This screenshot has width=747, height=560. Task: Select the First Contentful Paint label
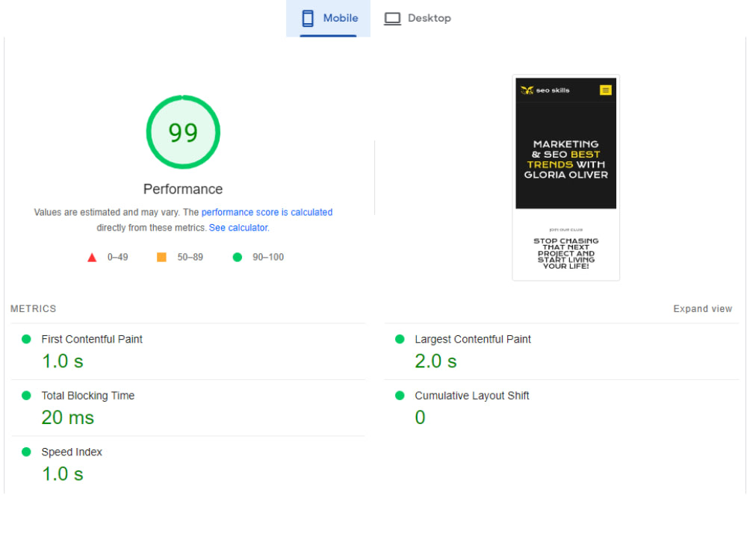[91, 339]
